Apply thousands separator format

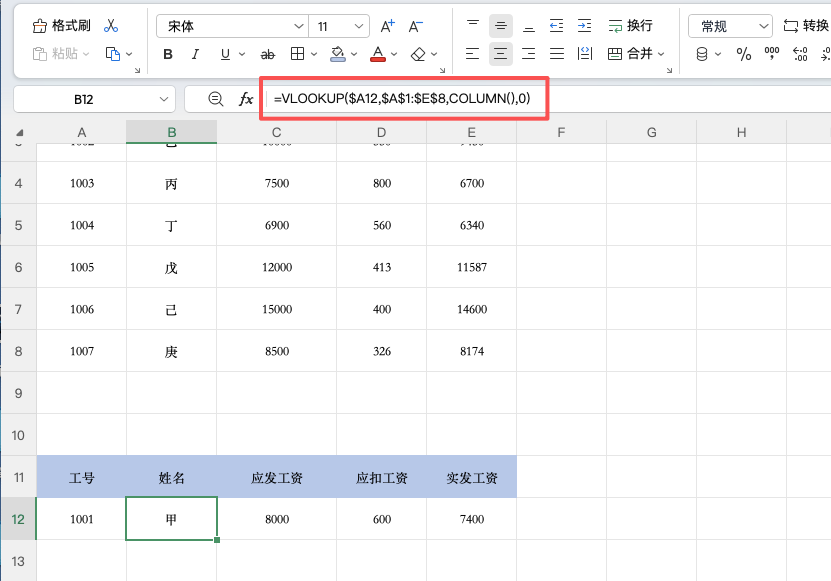click(x=772, y=54)
